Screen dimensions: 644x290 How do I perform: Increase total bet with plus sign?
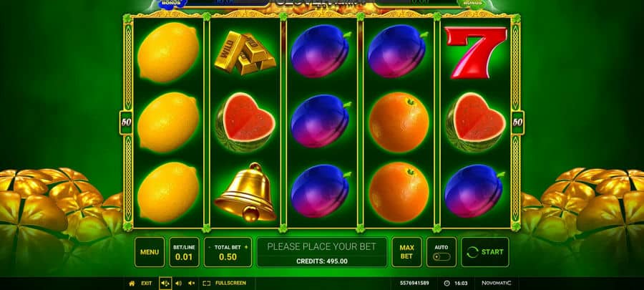tap(246, 247)
